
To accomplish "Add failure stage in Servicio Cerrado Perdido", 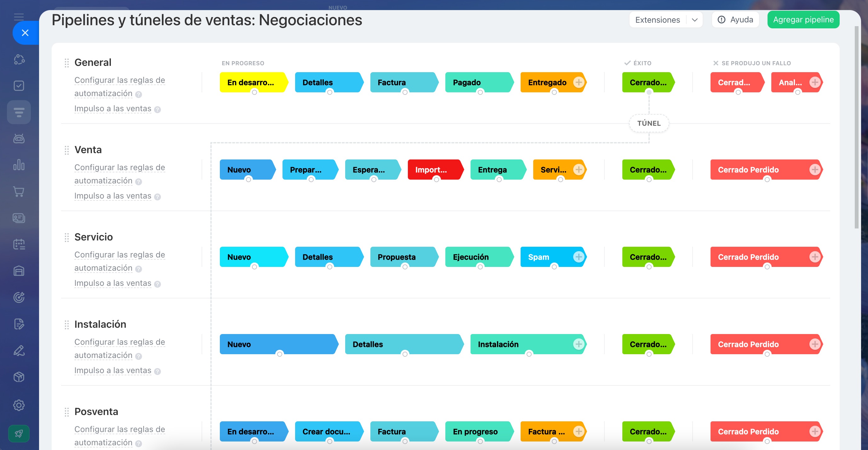I will (815, 257).
